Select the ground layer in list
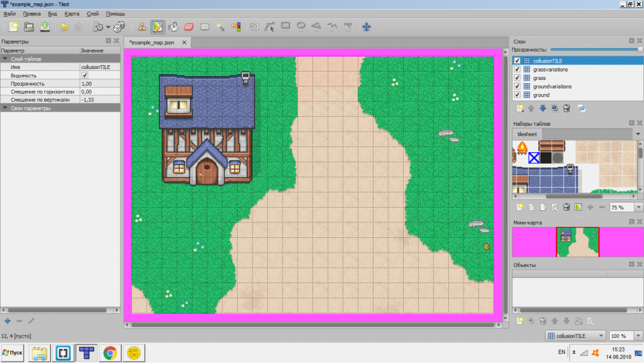 541,95
